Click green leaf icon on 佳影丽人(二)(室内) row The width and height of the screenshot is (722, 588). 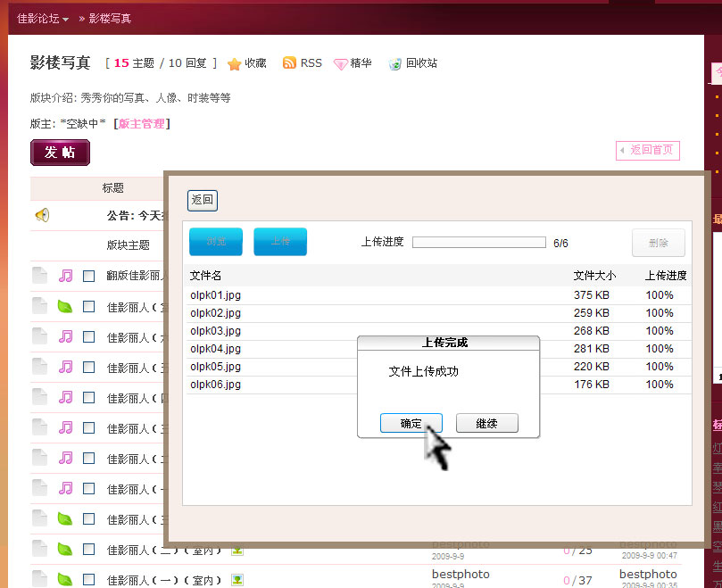[x=65, y=550]
